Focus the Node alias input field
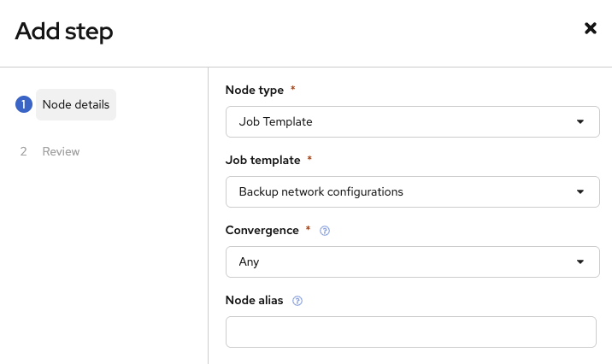Image resolution: width=612 pixels, height=364 pixels. pos(411,332)
